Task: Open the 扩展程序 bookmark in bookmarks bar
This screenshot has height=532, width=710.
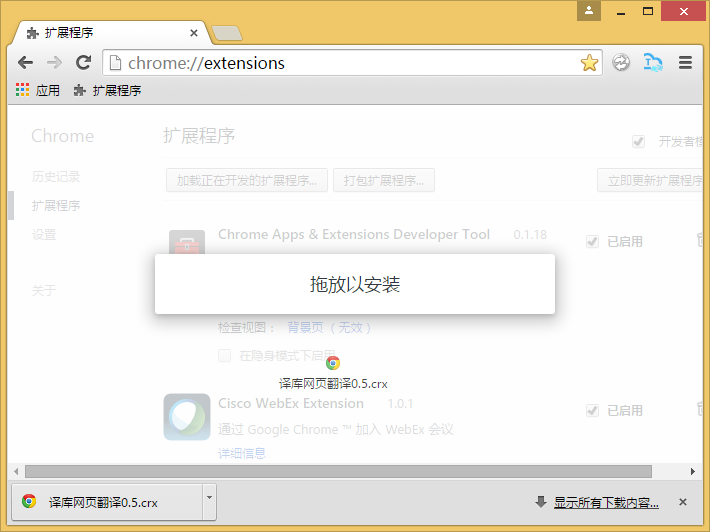Action: click(107, 90)
